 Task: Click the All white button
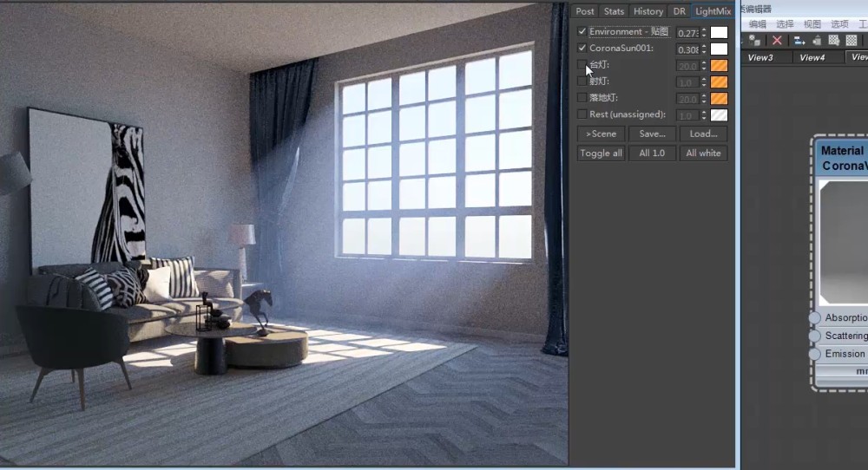(703, 153)
